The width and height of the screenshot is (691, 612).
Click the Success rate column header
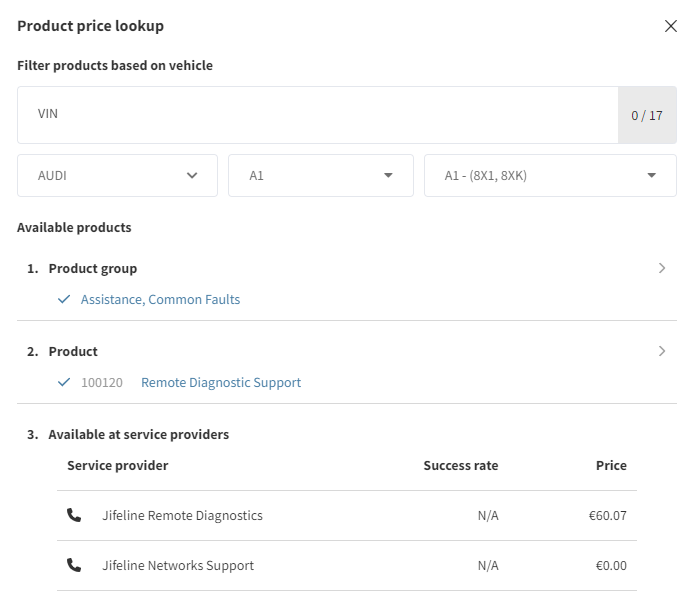(x=460, y=465)
